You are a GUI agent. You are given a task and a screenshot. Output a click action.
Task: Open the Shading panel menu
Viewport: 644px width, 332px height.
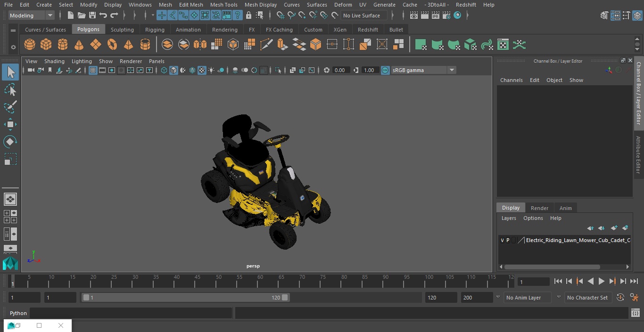click(x=54, y=61)
